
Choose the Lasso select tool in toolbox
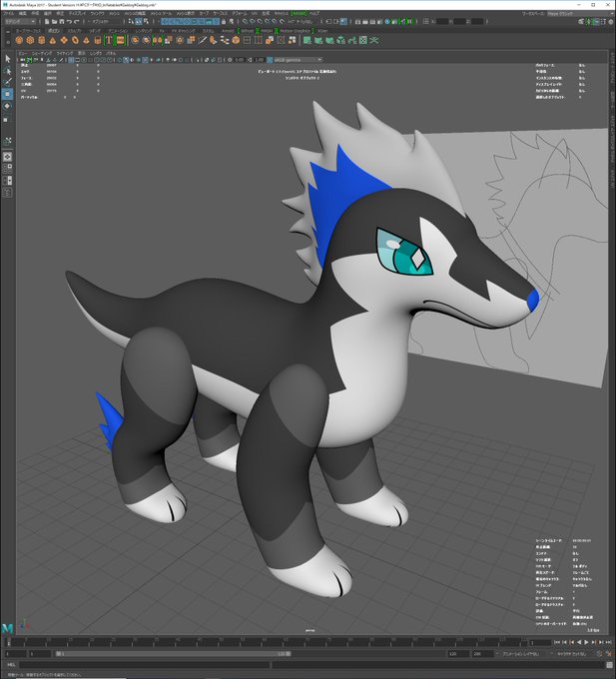[x=7, y=70]
